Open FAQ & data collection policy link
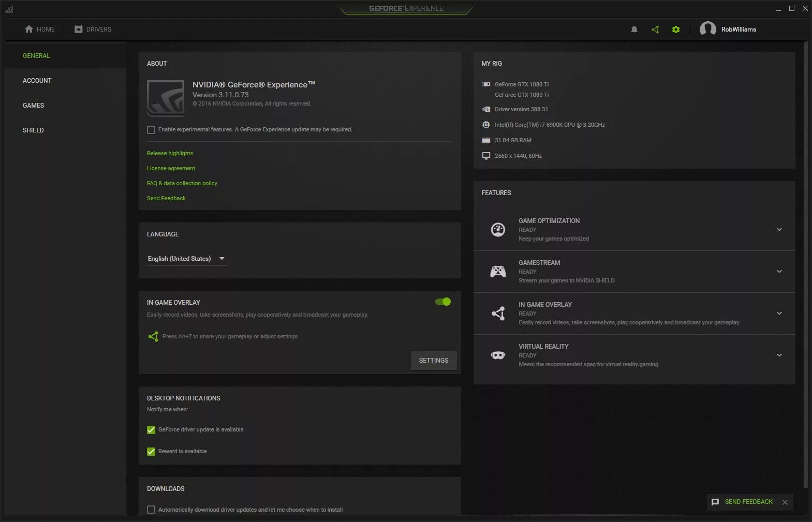 182,183
